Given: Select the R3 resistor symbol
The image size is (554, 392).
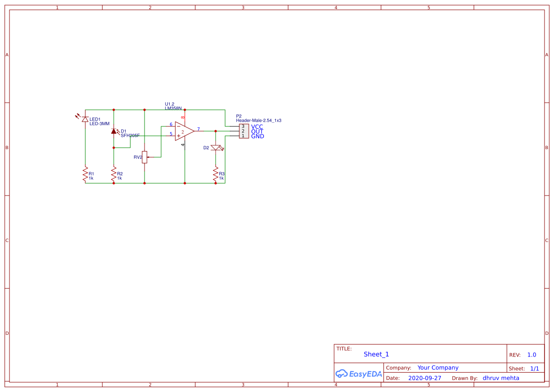Looking at the screenshot, I should click(216, 175).
